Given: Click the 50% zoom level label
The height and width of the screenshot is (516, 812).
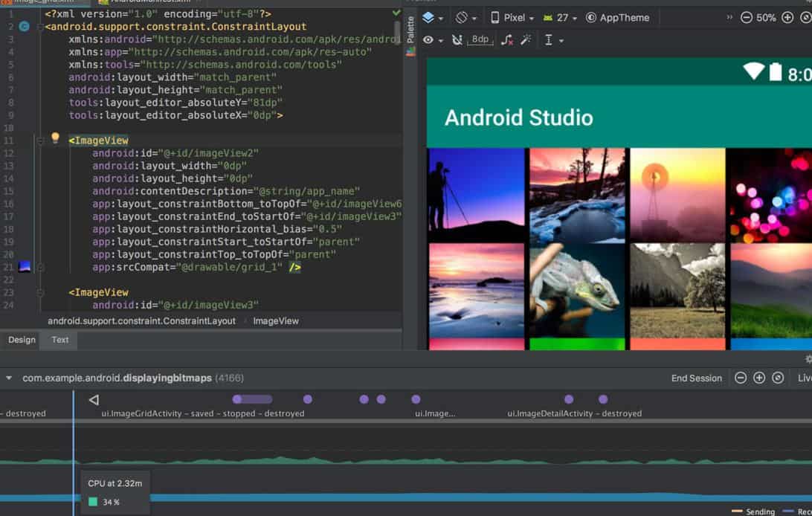Looking at the screenshot, I should [766, 18].
